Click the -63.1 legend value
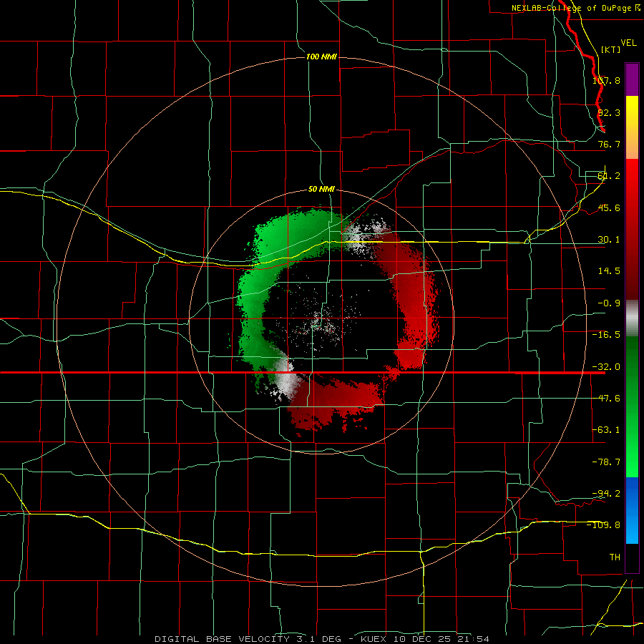This screenshot has height=644, width=644. pyautogui.click(x=606, y=430)
